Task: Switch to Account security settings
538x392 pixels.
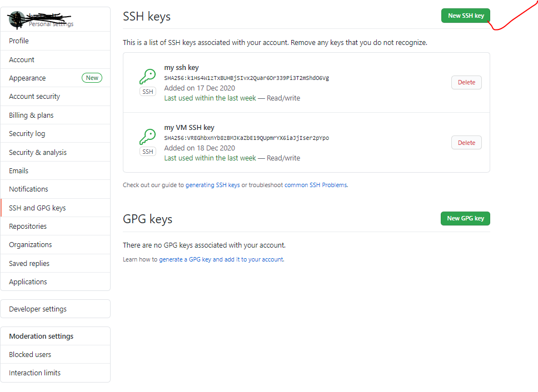Action: pos(34,96)
